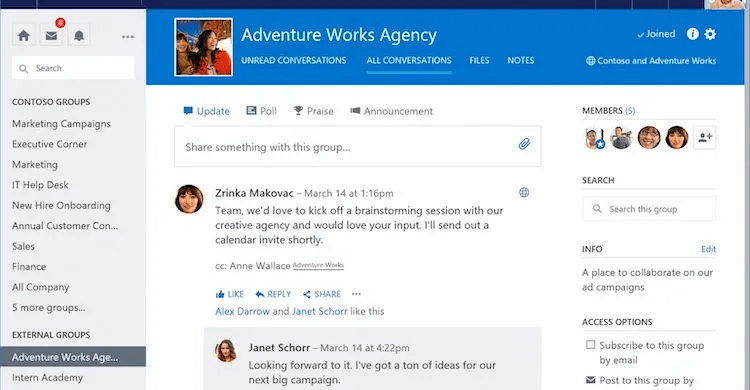The height and width of the screenshot is (390, 750).
Task: Open All Company group
Action: click(x=41, y=287)
